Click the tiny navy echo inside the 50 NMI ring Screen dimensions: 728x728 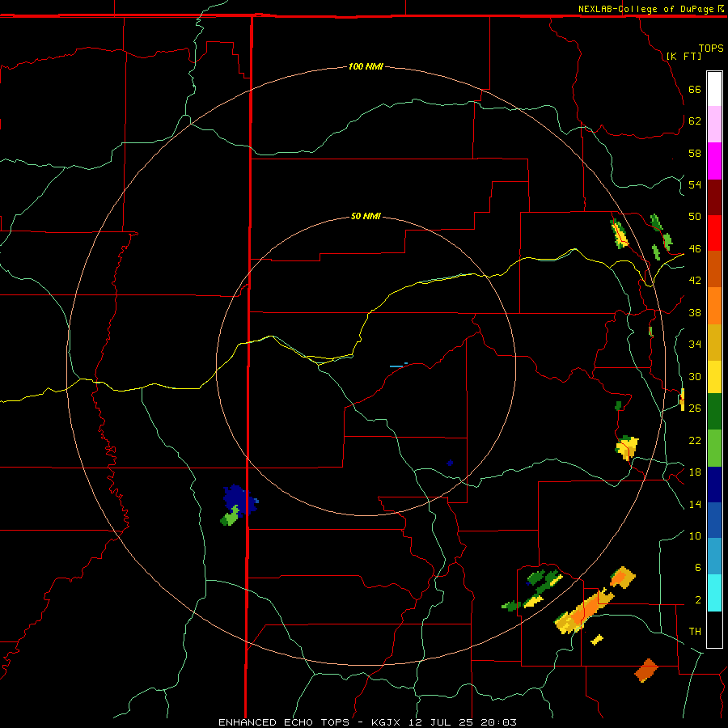click(450, 463)
